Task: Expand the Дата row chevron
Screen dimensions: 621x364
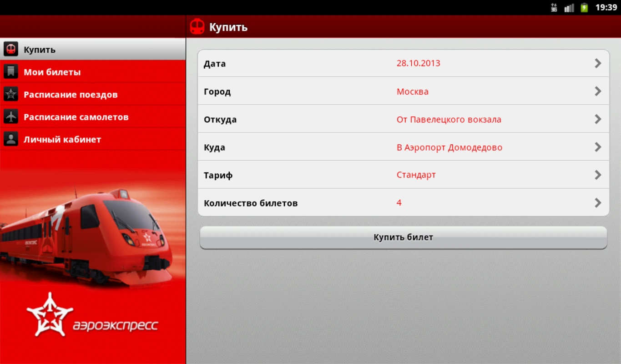Action: [x=598, y=63]
